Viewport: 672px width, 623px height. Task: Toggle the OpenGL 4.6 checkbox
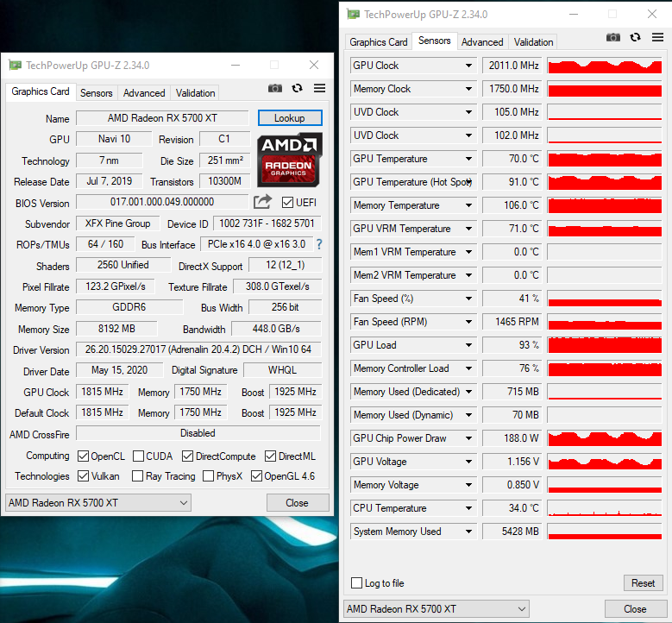click(x=256, y=476)
